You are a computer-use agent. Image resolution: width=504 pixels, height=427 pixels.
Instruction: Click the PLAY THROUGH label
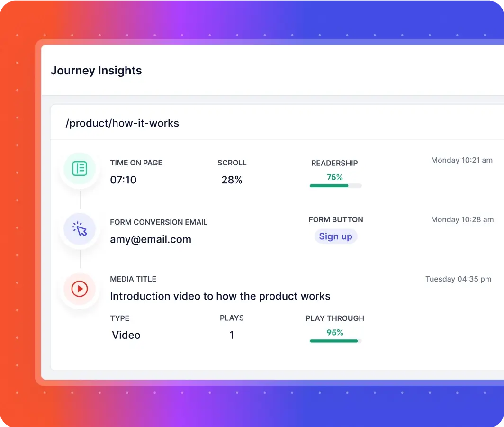(335, 318)
